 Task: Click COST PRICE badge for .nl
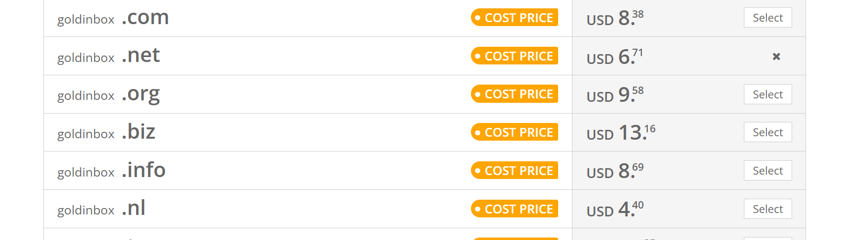pos(514,209)
